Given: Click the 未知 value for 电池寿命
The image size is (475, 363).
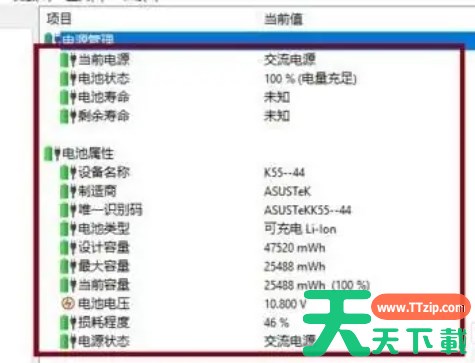Looking at the screenshot, I should (x=277, y=97).
